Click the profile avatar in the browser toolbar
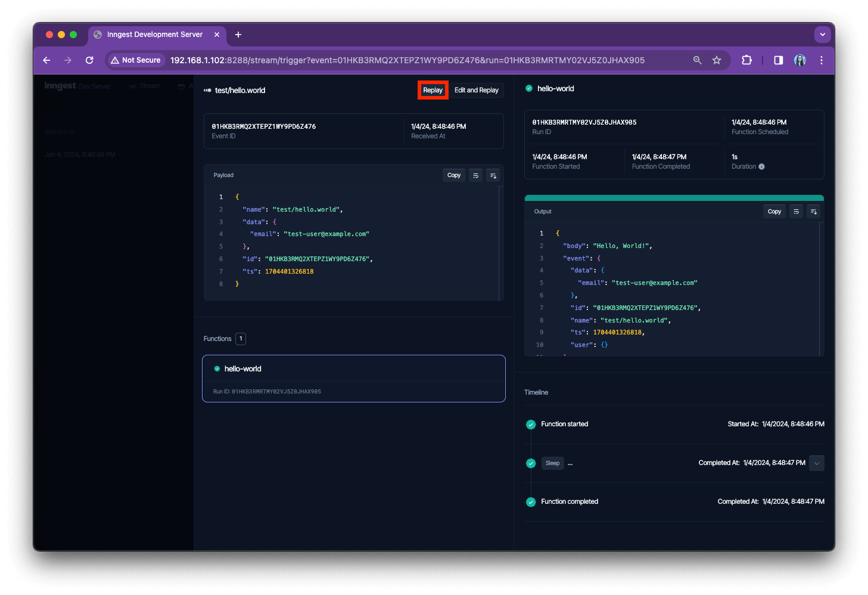Screen dimensions: 868x595 [799, 60]
